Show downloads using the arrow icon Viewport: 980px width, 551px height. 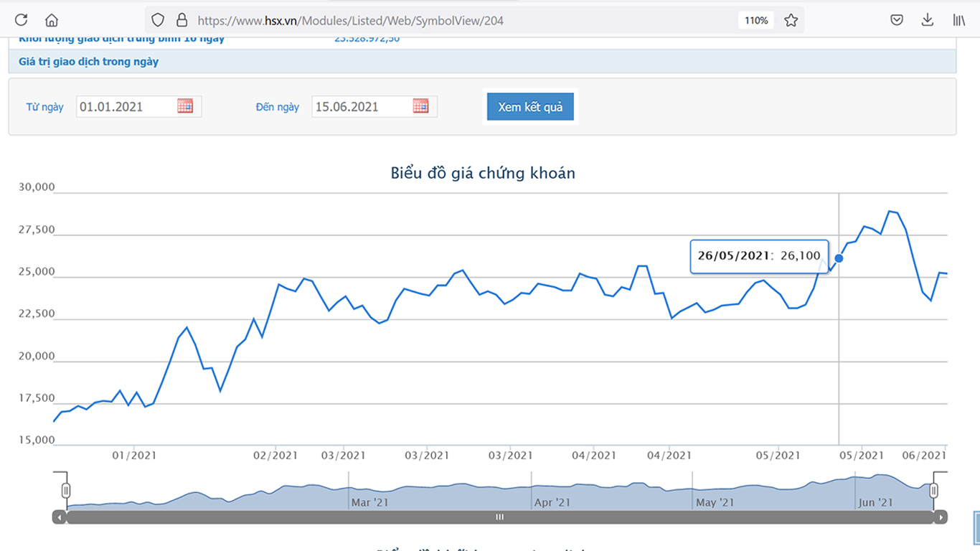(927, 20)
